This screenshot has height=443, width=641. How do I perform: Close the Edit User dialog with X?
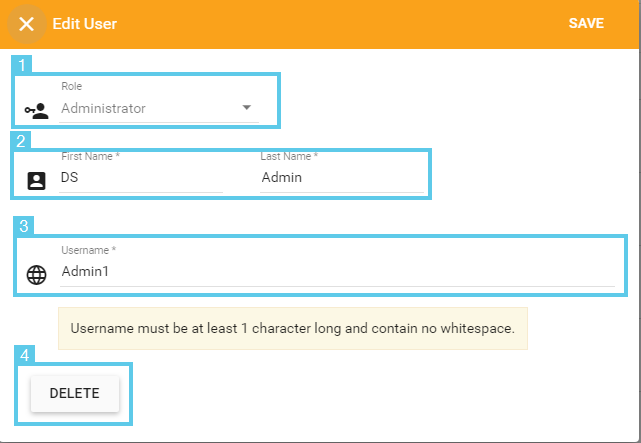[x=27, y=24]
